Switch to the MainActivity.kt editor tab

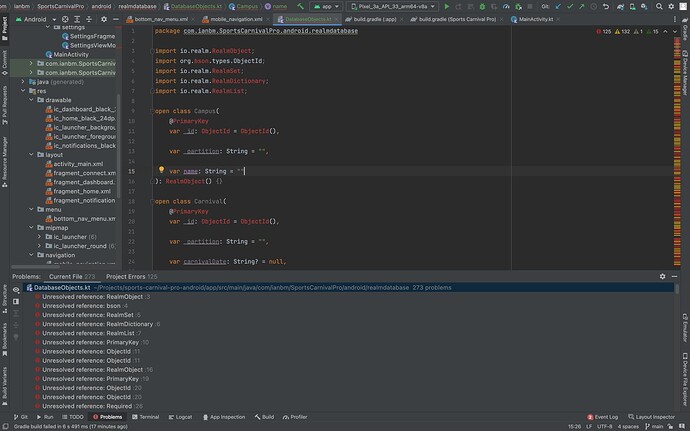[x=538, y=19]
